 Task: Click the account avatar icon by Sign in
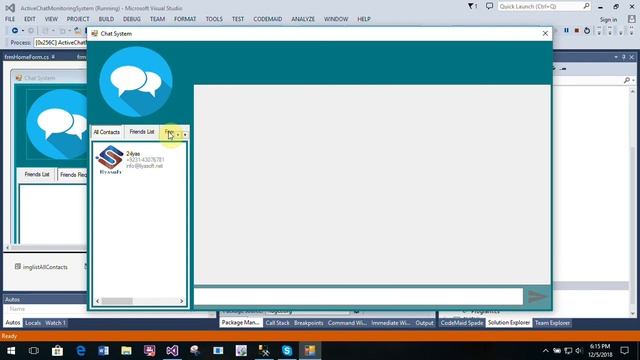click(x=632, y=19)
